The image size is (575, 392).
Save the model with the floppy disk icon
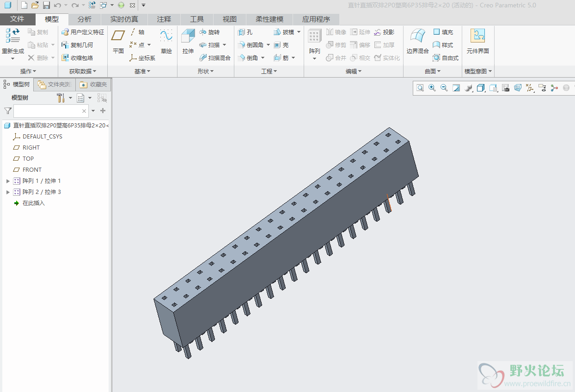(46, 5)
